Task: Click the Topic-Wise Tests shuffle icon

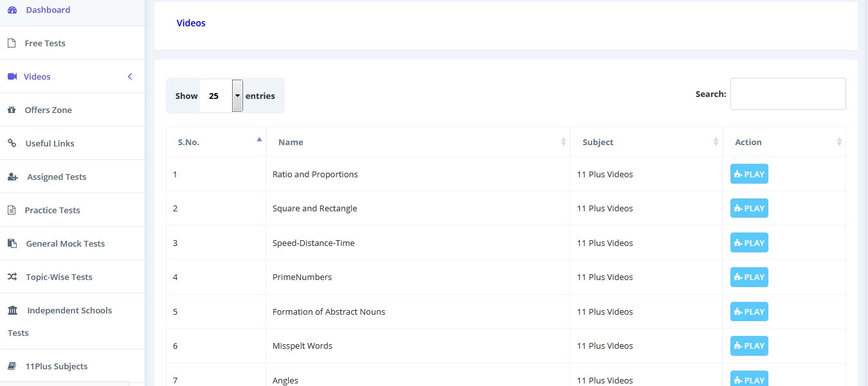Action: pos(12,277)
